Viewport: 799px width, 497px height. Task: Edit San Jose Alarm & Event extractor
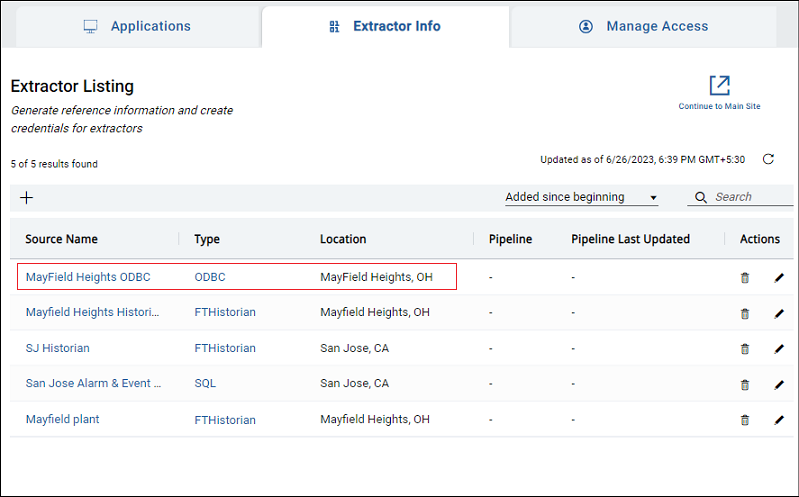point(779,384)
